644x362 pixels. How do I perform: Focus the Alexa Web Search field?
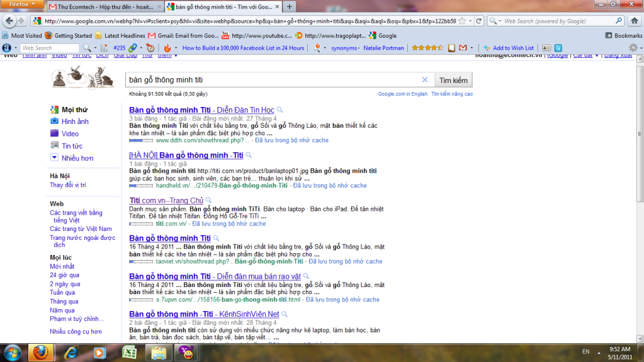(x=49, y=48)
